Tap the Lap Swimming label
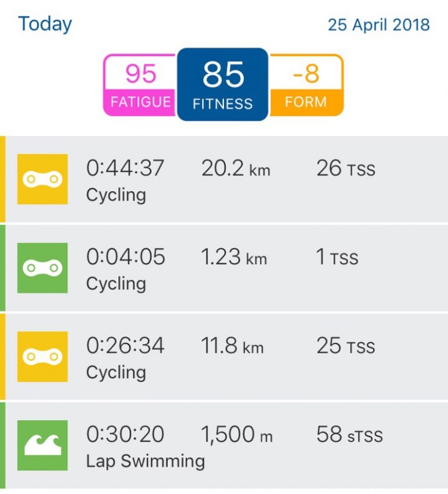Screen dimensions: 448x494 click(145, 462)
